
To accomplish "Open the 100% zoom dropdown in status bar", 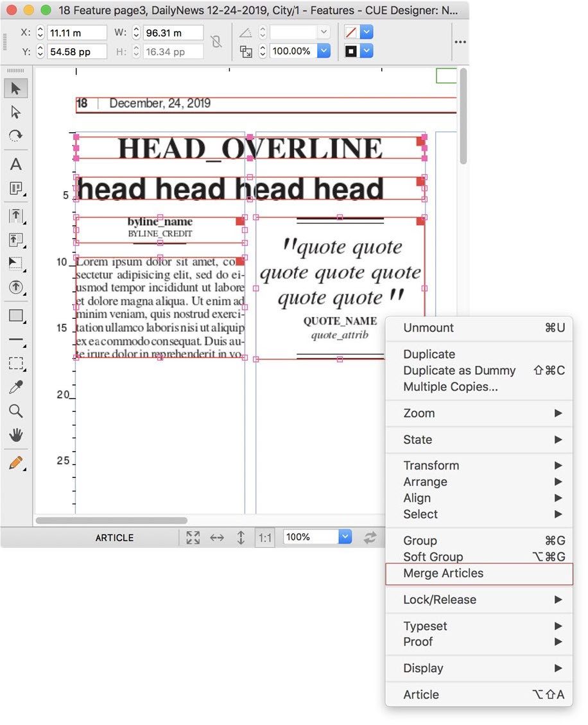I will click(345, 538).
